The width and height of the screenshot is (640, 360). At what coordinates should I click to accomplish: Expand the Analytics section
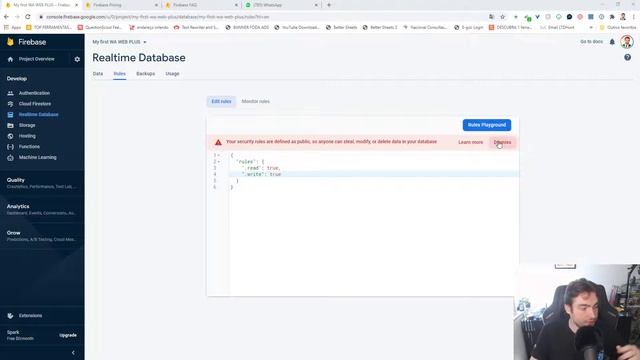pyautogui.click(x=42, y=209)
